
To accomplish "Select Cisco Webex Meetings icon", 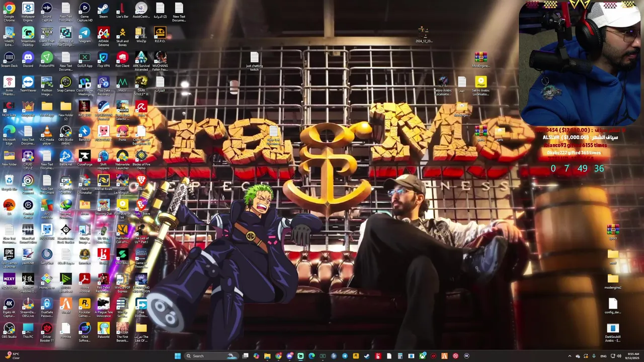I will [x=85, y=86].
